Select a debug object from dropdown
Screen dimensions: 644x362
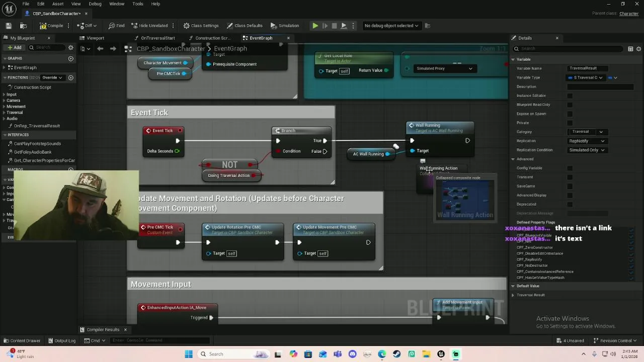click(391, 26)
